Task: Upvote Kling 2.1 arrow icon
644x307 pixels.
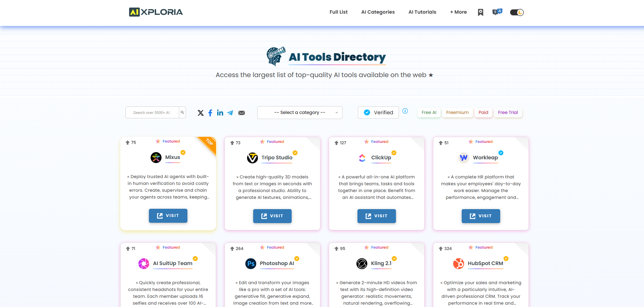Action: (x=336, y=249)
